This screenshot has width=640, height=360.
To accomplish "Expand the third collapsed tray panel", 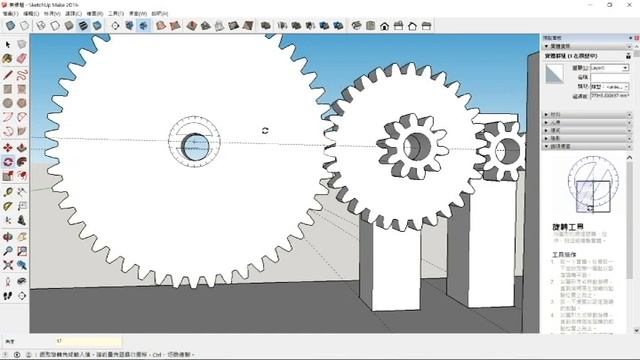I will pyautogui.click(x=586, y=130).
